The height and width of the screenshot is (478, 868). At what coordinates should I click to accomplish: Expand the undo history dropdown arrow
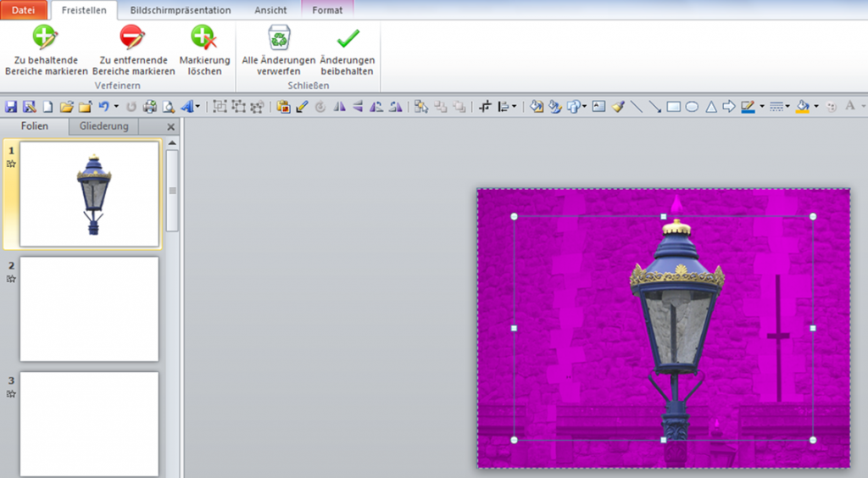pyautogui.click(x=116, y=107)
